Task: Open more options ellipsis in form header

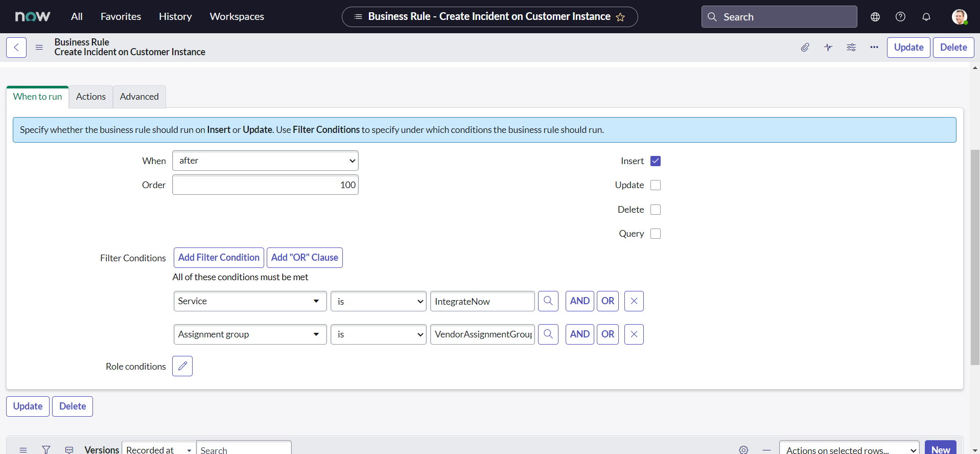Action: pyautogui.click(x=874, y=48)
